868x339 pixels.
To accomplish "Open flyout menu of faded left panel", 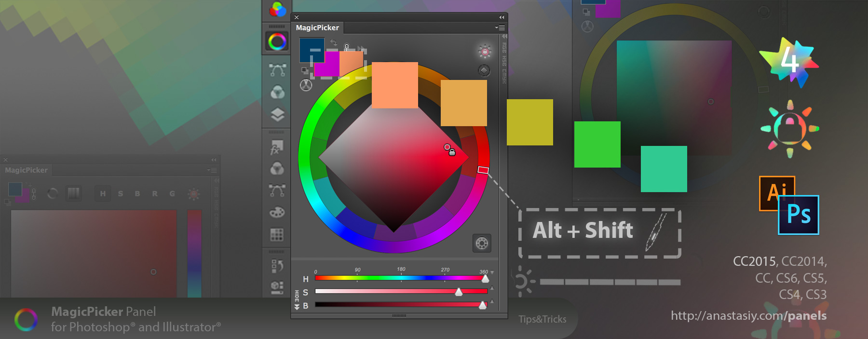I will coord(212,170).
